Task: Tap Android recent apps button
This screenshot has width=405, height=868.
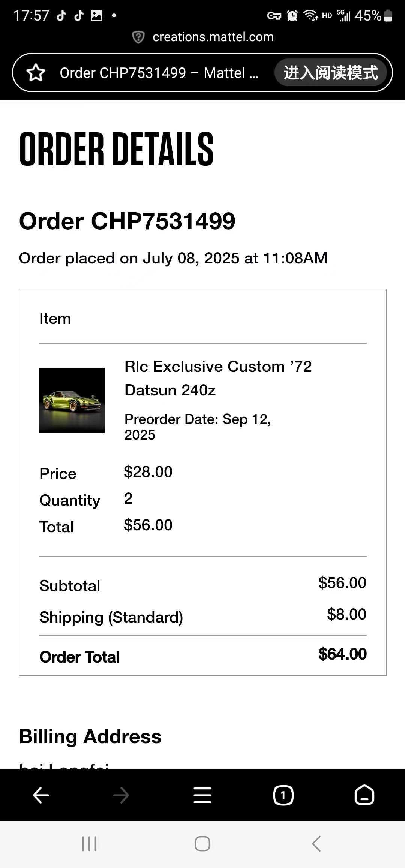Action: [x=89, y=844]
